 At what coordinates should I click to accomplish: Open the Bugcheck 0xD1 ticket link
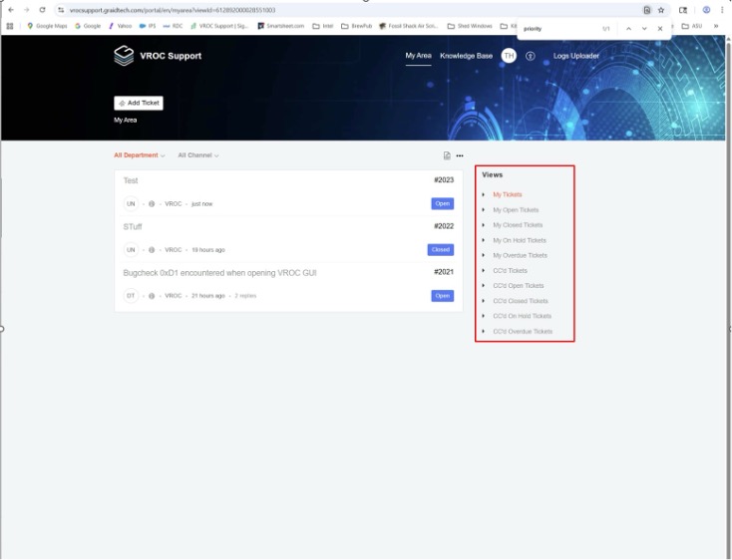tap(219, 272)
